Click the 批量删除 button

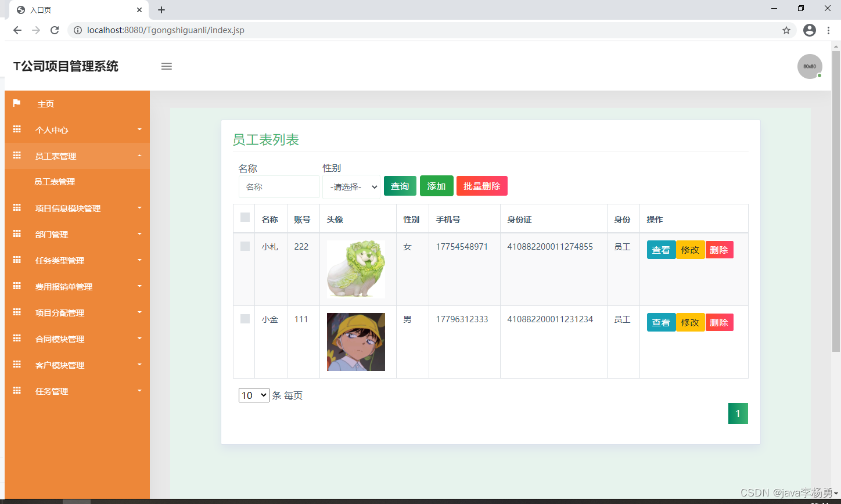pos(481,186)
